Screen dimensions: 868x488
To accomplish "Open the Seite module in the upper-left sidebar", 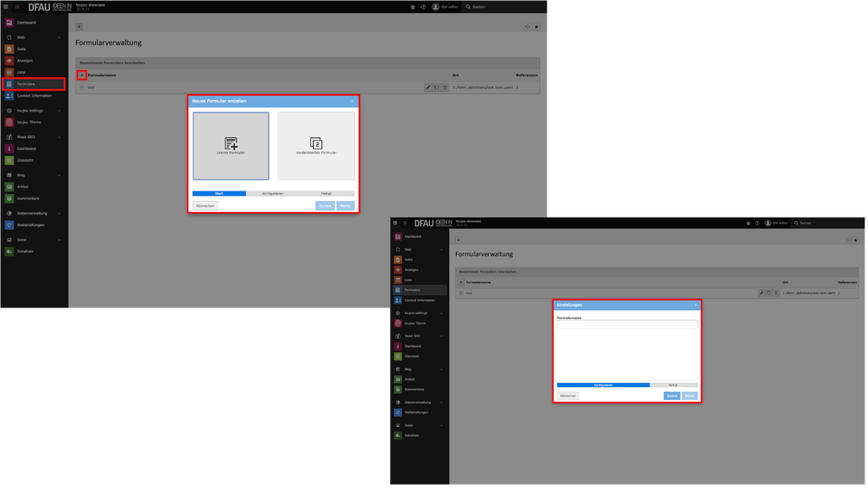I will click(x=21, y=49).
